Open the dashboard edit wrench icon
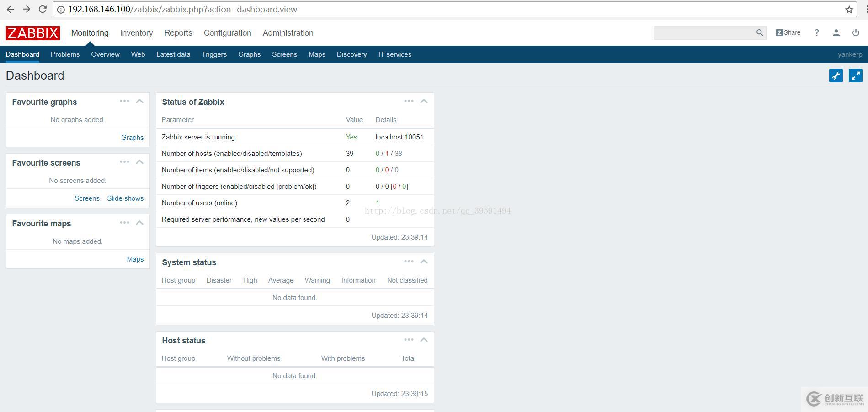 pos(836,75)
